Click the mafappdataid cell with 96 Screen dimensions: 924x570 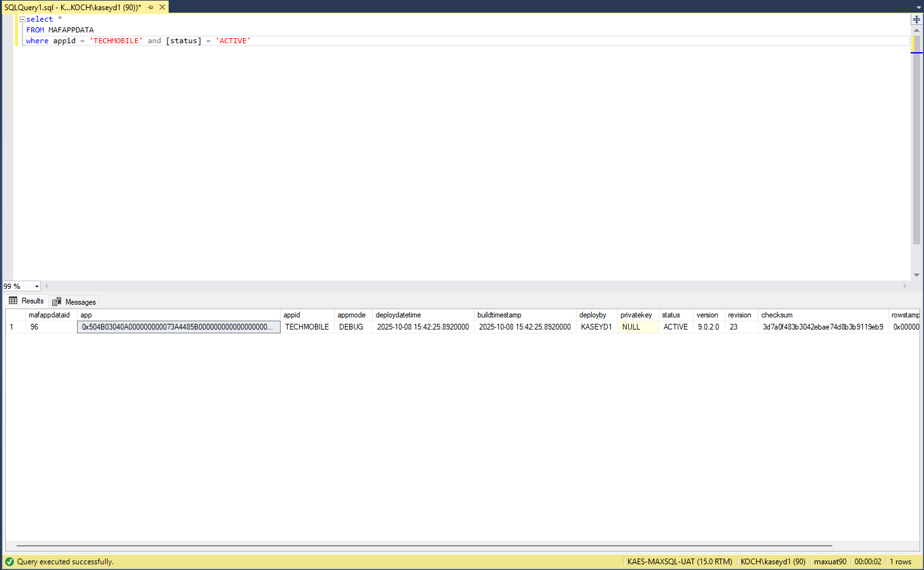pos(52,327)
